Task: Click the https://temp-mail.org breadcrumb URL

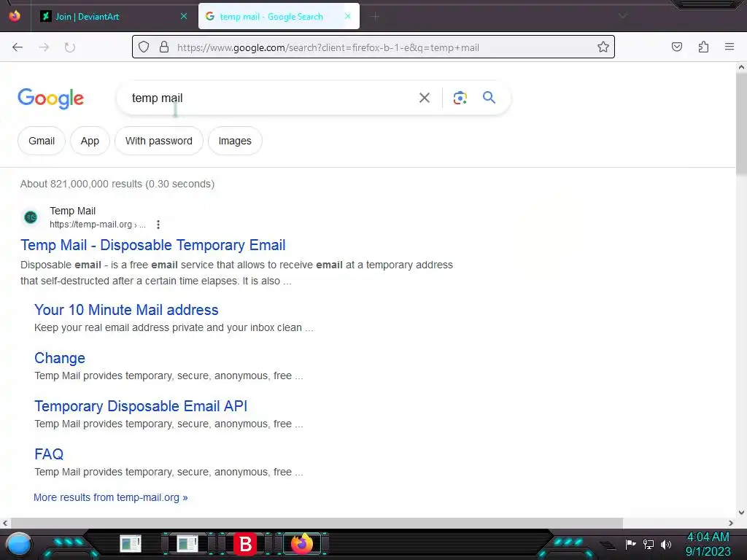Action: (x=97, y=225)
